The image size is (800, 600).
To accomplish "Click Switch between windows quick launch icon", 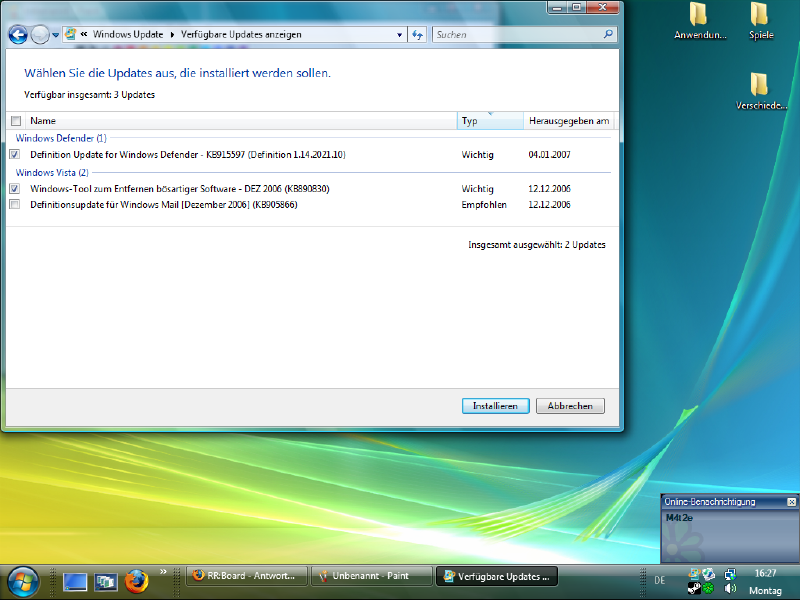I will pos(106,582).
